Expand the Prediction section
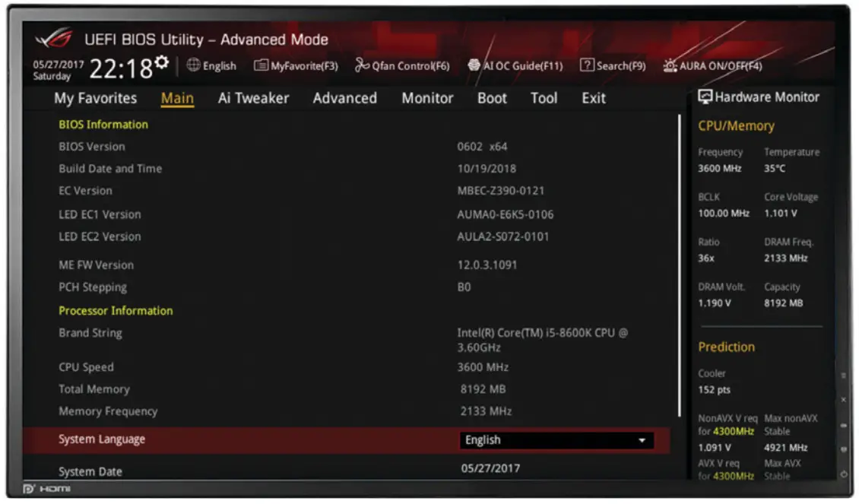Screen dimensions: 859x504 pyautogui.click(x=725, y=347)
